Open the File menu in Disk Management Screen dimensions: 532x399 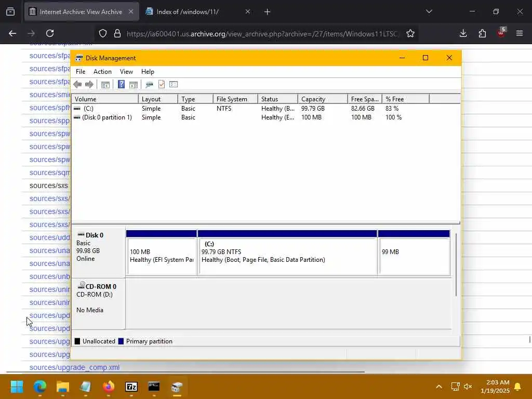tap(81, 72)
